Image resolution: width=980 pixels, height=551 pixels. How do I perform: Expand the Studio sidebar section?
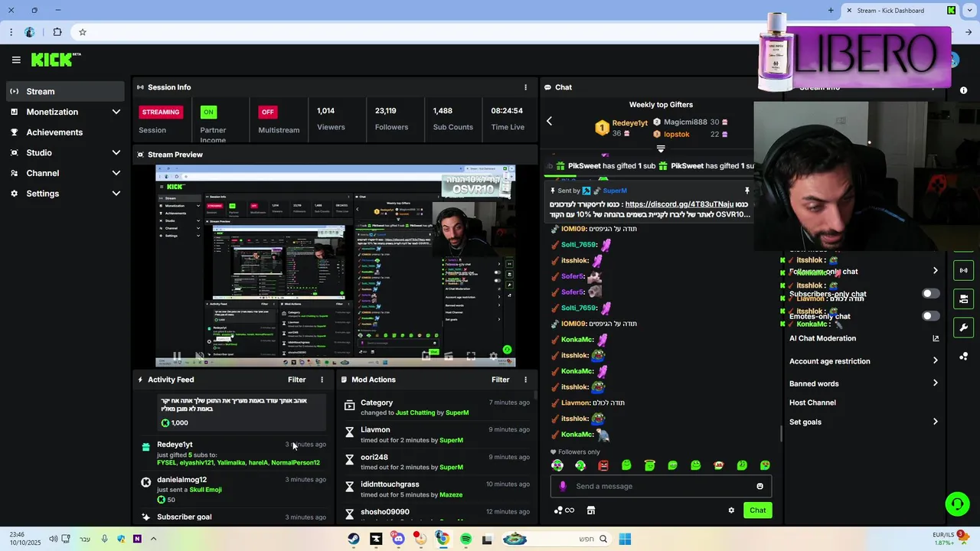coord(65,153)
